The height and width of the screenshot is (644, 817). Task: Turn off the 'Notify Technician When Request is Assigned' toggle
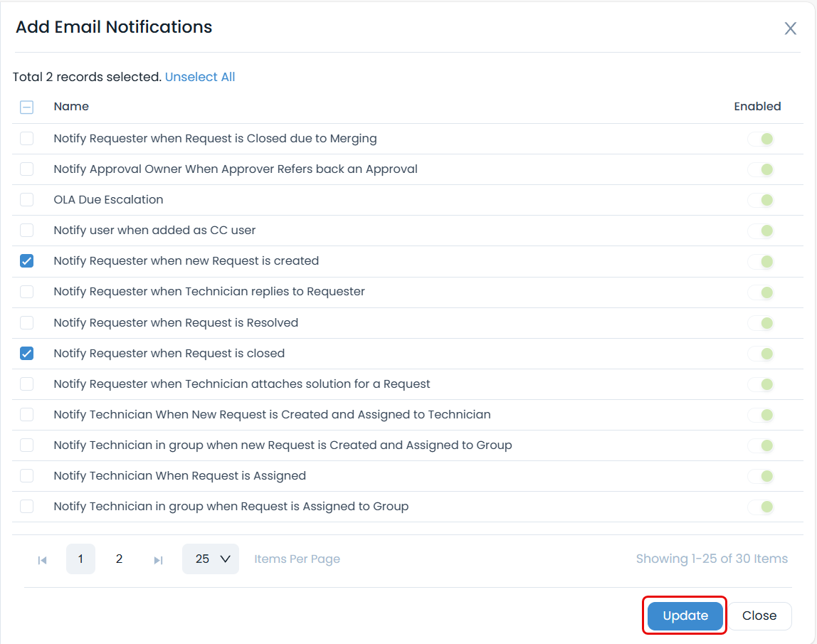(x=761, y=476)
